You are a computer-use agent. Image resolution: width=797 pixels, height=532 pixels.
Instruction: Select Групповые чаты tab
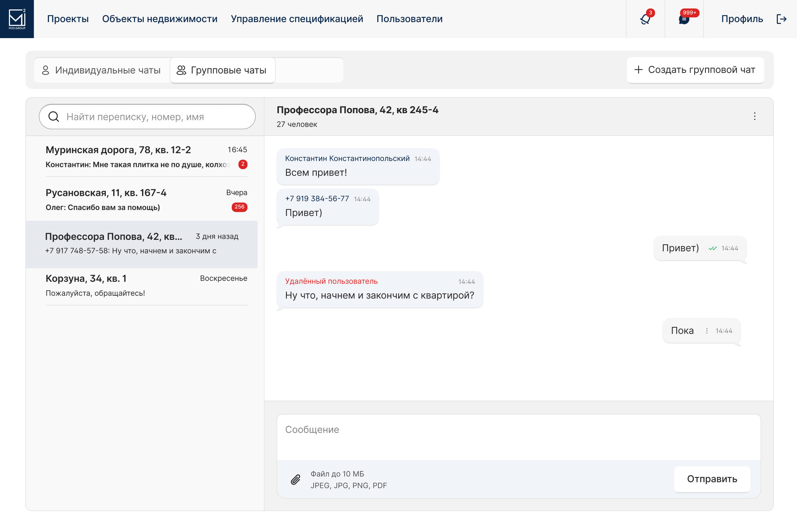click(223, 70)
